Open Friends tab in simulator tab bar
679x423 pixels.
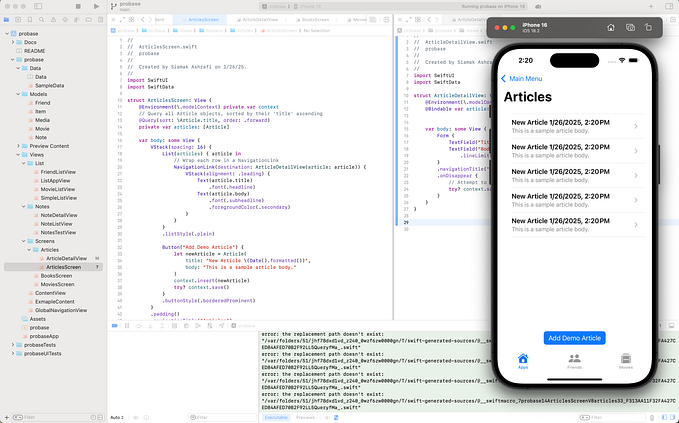coord(575,361)
